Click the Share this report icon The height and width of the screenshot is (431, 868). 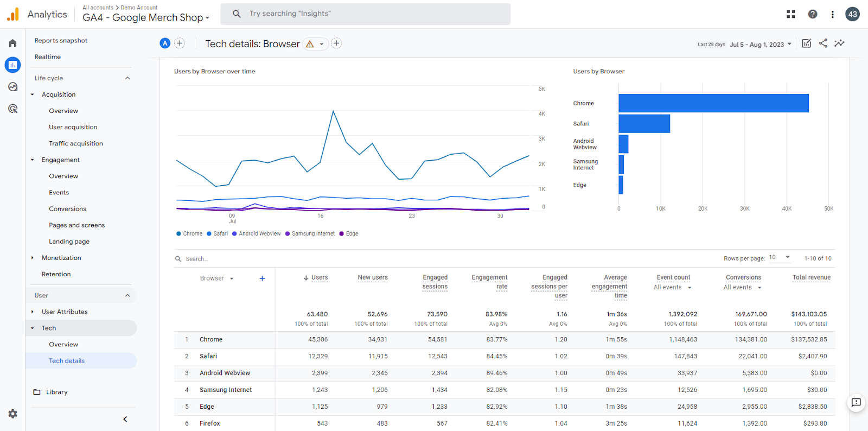(823, 43)
